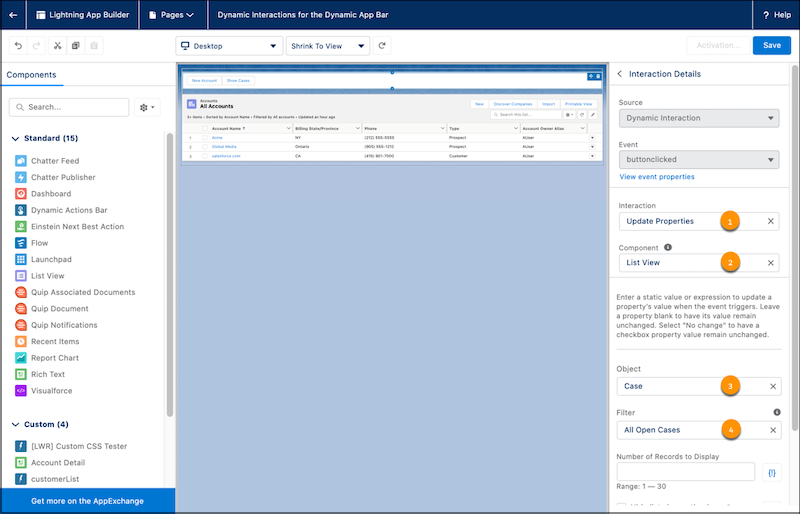Click the Interaction Update Properties field
Screen dimensions: 800x514
[x=698, y=221]
